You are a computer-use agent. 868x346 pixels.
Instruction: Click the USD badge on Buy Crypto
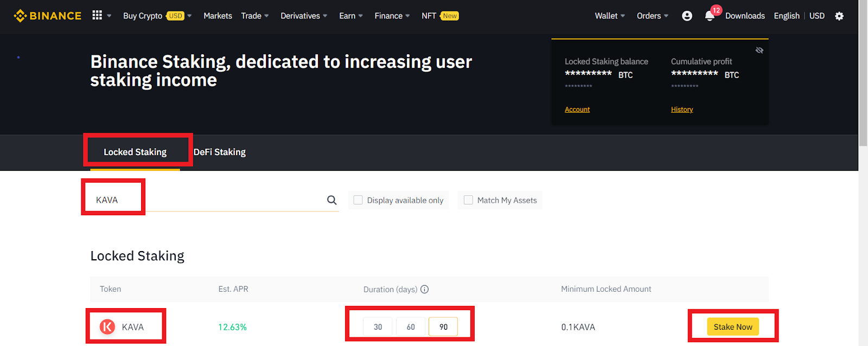tap(175, 16)
